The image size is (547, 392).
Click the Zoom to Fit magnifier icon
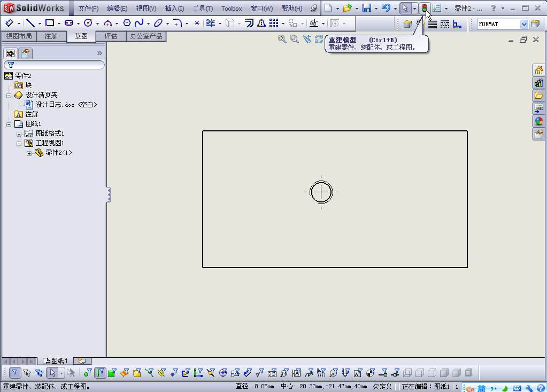click(x=282, y=39)
